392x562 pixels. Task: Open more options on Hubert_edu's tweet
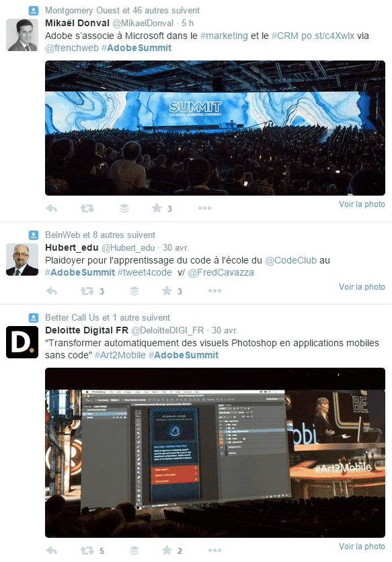[x=215, y=290]
